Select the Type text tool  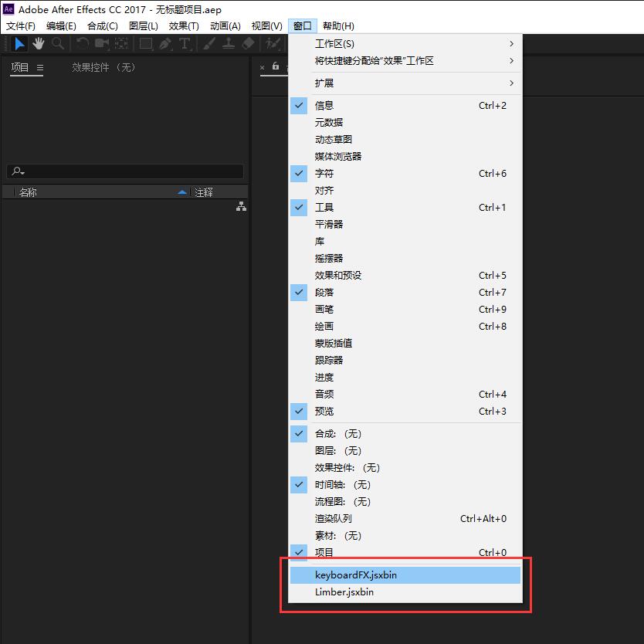point(185,43)
